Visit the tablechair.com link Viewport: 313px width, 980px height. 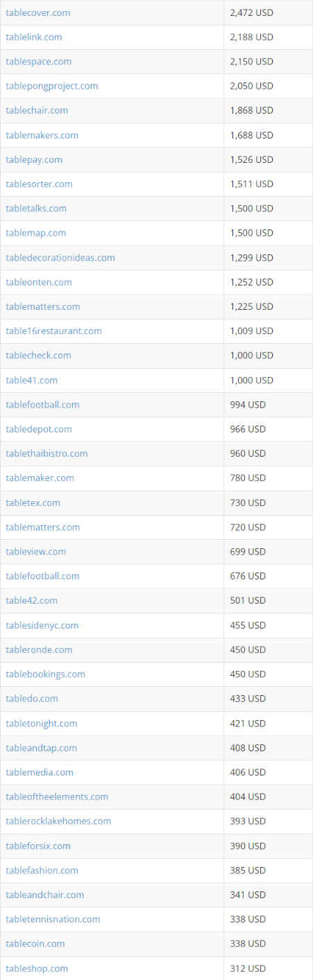tap(37, 110)
